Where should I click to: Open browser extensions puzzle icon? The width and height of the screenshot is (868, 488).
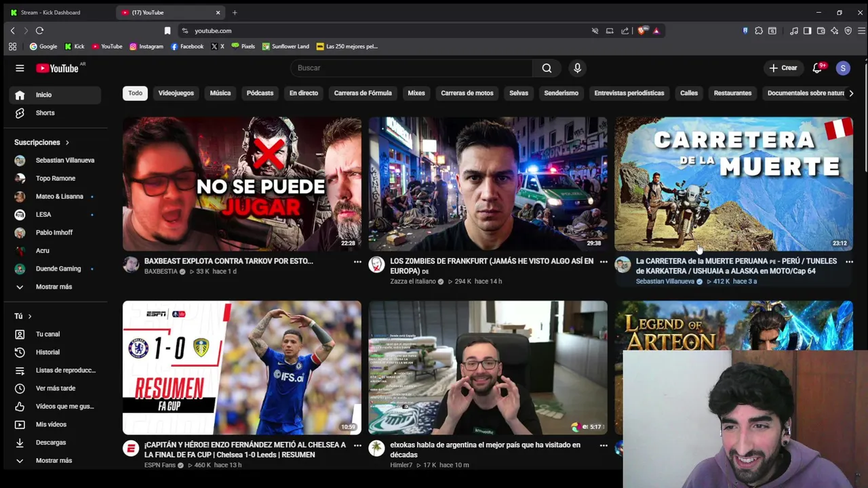759,30
